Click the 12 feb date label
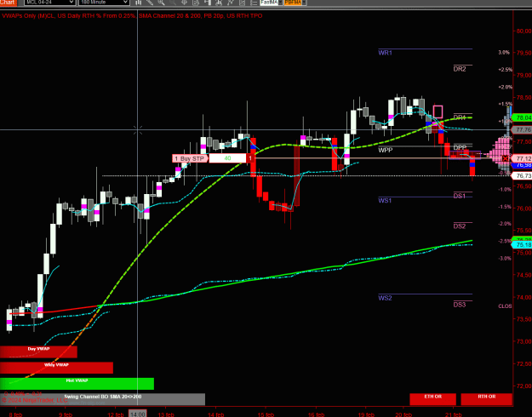 116,414
